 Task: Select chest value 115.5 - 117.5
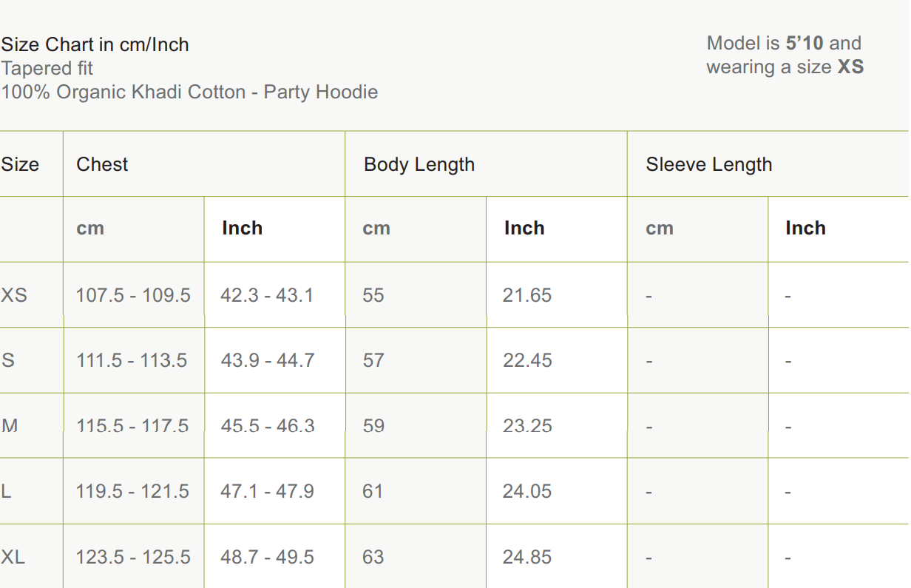click(x=133, y=426)
